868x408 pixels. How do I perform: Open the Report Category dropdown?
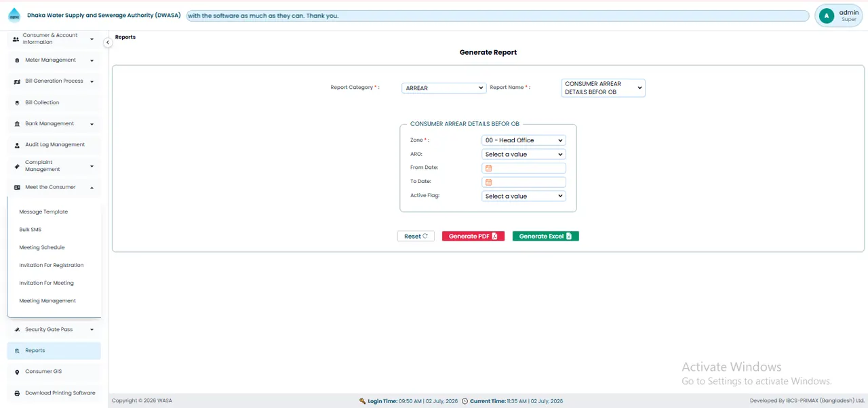click(x=443, y=88)
